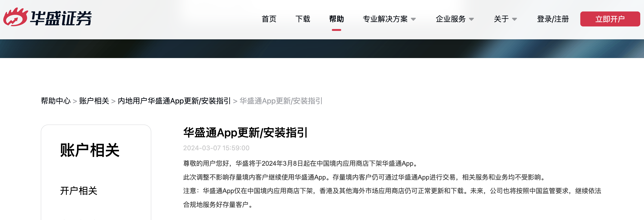Open the 企业服务 menu item
The image size is (644, 220).
(x=451, y=18)
